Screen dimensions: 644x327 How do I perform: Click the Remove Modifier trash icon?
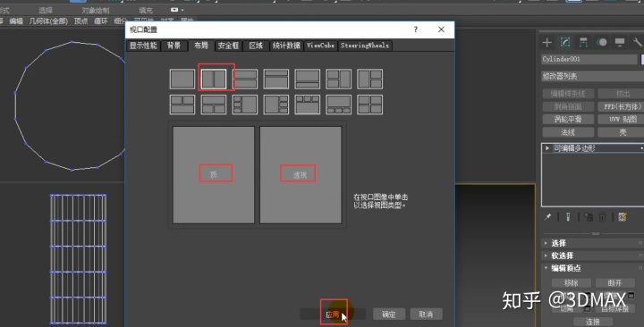tap(602, 217)
